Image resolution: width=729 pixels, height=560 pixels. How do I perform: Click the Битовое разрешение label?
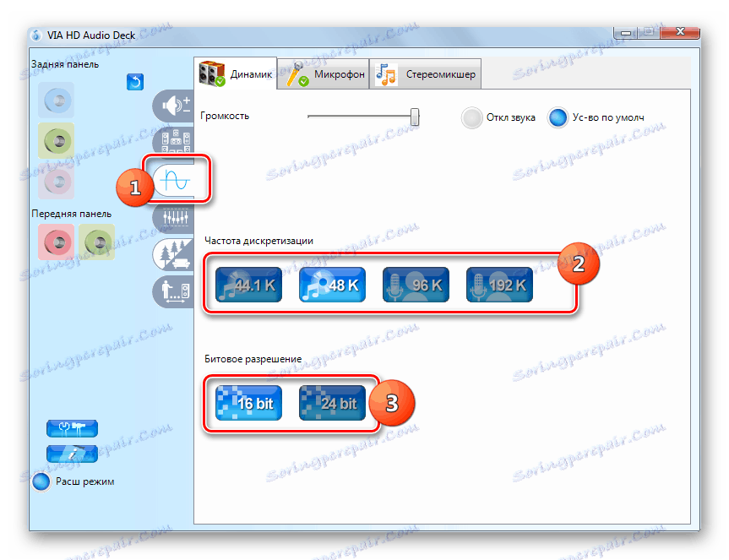pyautogui.click(x=253, y=359)
